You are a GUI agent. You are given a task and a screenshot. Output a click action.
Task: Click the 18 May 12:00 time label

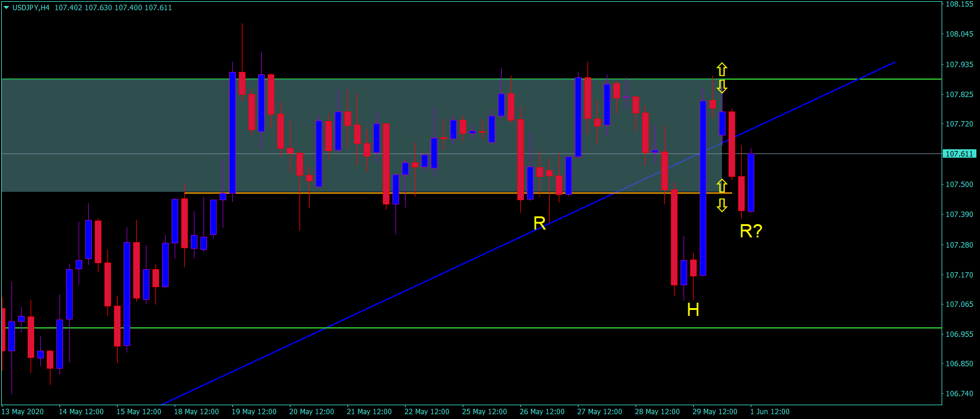click(196, 412)
